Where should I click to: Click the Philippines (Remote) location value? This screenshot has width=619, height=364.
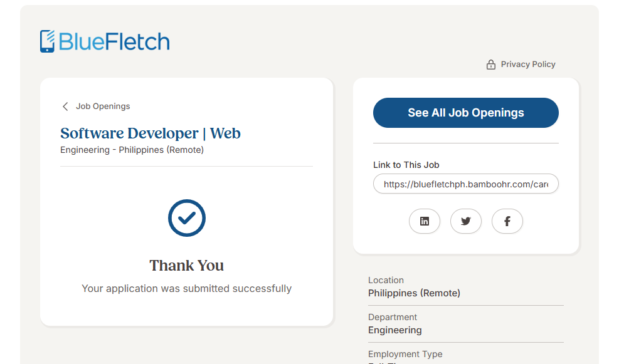(414, 293)
